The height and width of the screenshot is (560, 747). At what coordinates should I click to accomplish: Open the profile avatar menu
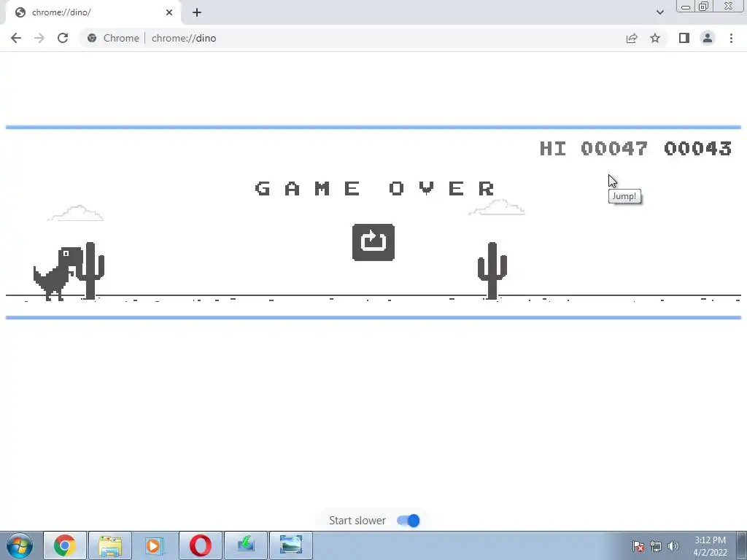(x=708, y=38)
